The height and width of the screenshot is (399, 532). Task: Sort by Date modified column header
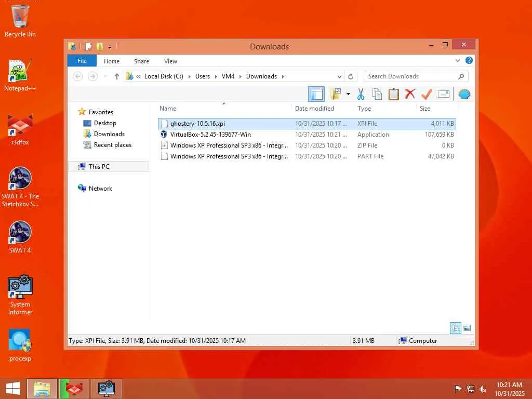coord(314,109)
